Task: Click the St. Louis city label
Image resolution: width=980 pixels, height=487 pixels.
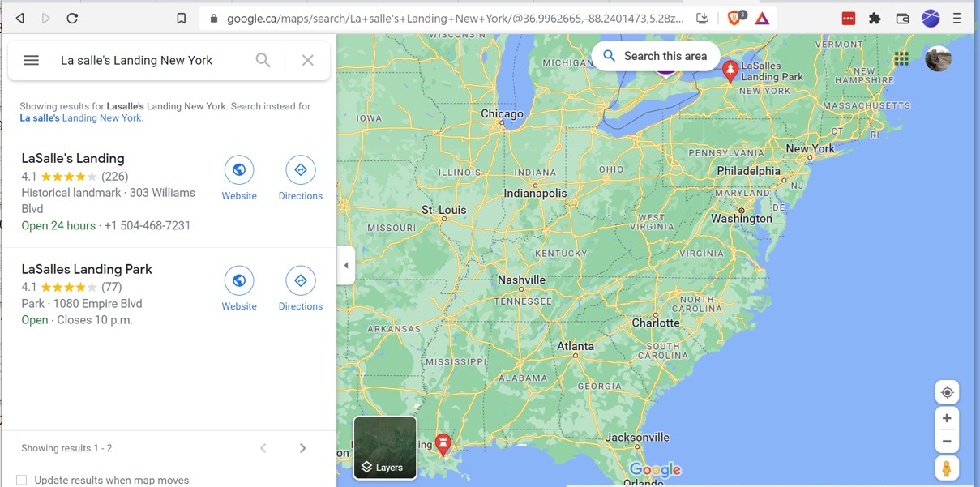Action: 444,210
